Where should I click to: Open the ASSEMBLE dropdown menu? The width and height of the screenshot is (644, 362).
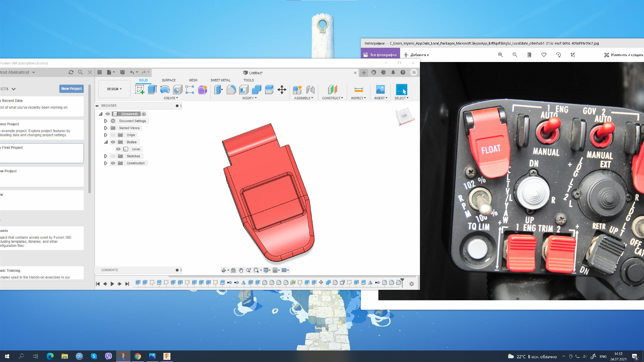pos(303,98)
